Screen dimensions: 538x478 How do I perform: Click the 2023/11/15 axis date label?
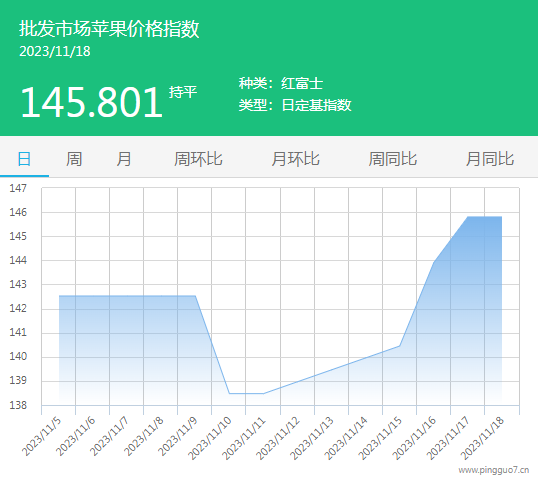tap(380, 438)
